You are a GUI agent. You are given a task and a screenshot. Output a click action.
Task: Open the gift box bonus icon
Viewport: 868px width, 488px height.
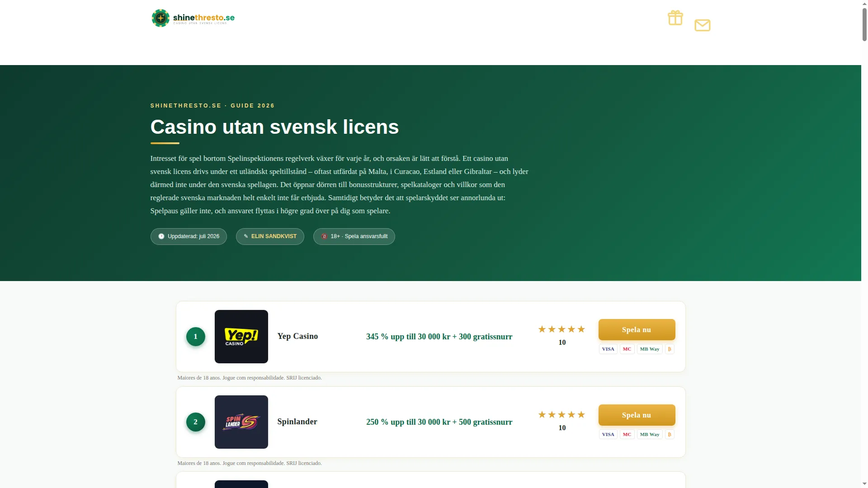(x=675, y=18)
